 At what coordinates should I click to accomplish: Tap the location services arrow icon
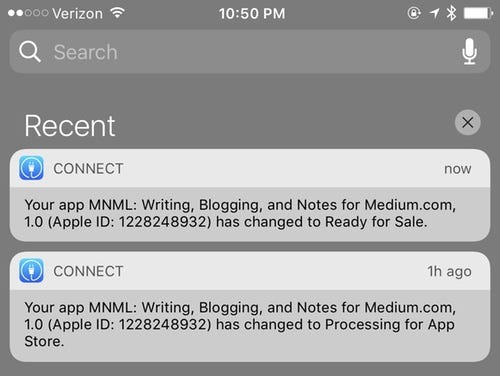click(434, 14)
